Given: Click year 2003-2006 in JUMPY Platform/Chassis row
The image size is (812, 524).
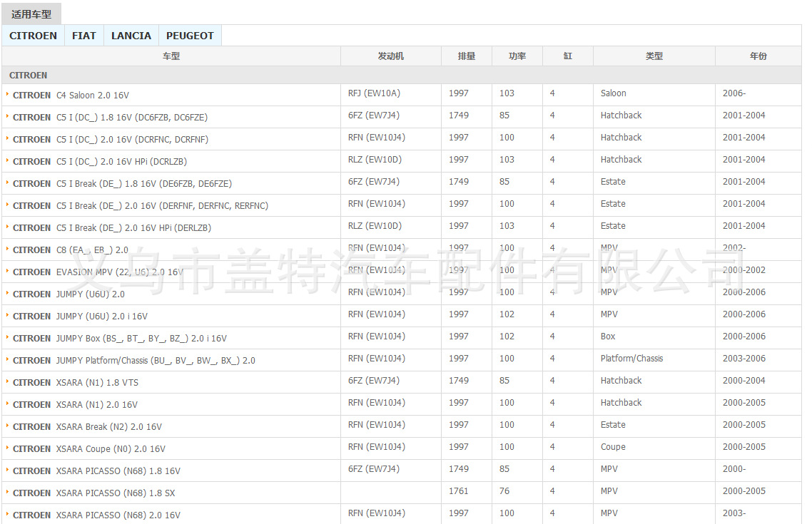Looking at the screenshot, I should (744, 359).
